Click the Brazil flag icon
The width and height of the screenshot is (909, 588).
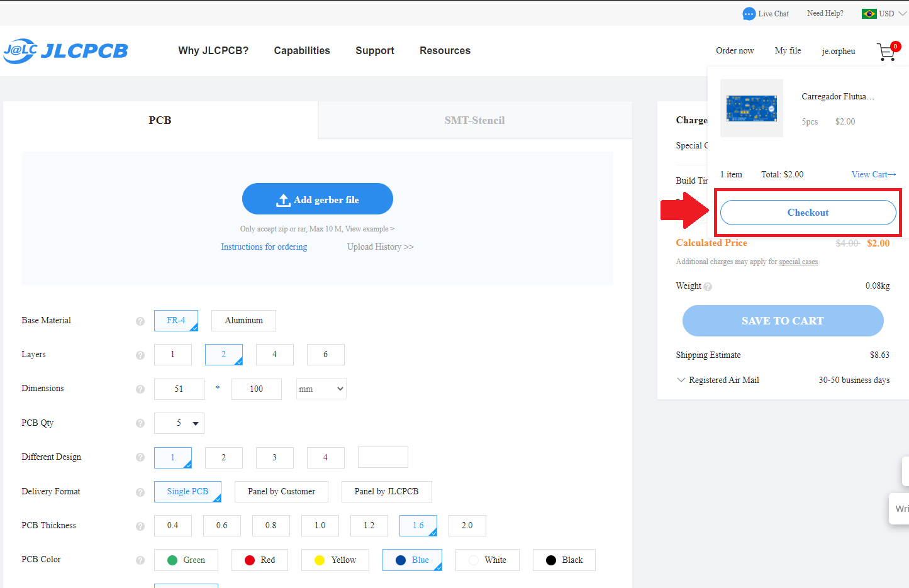pos(869,14)
